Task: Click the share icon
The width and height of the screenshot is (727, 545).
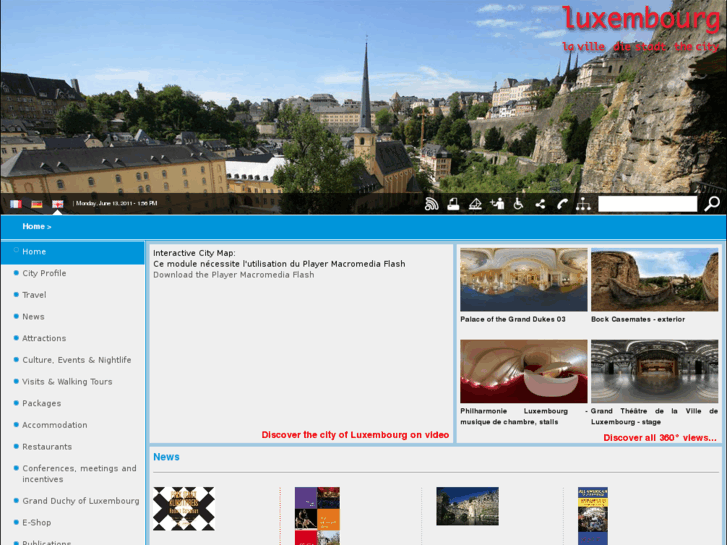Action: [540, 204]
